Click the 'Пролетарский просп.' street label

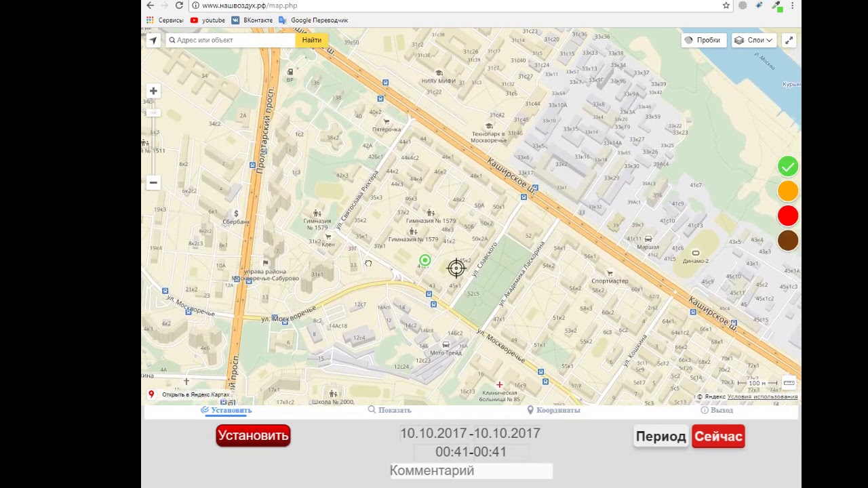coord(264,131)
